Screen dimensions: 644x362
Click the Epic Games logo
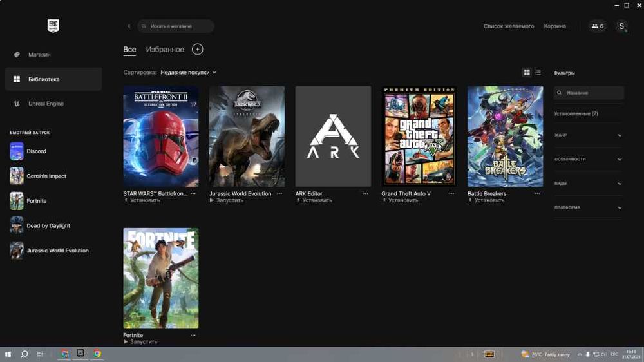53,26
